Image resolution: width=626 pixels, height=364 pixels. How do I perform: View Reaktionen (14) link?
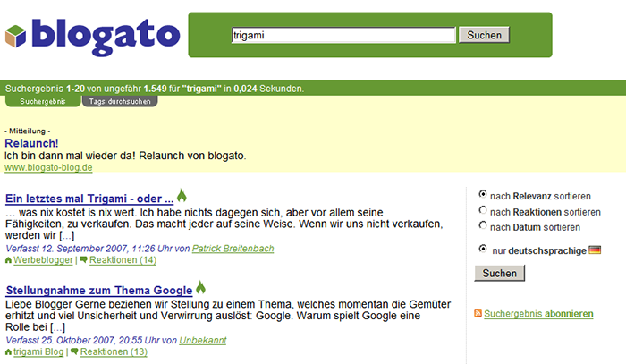[x=123, y=260]
